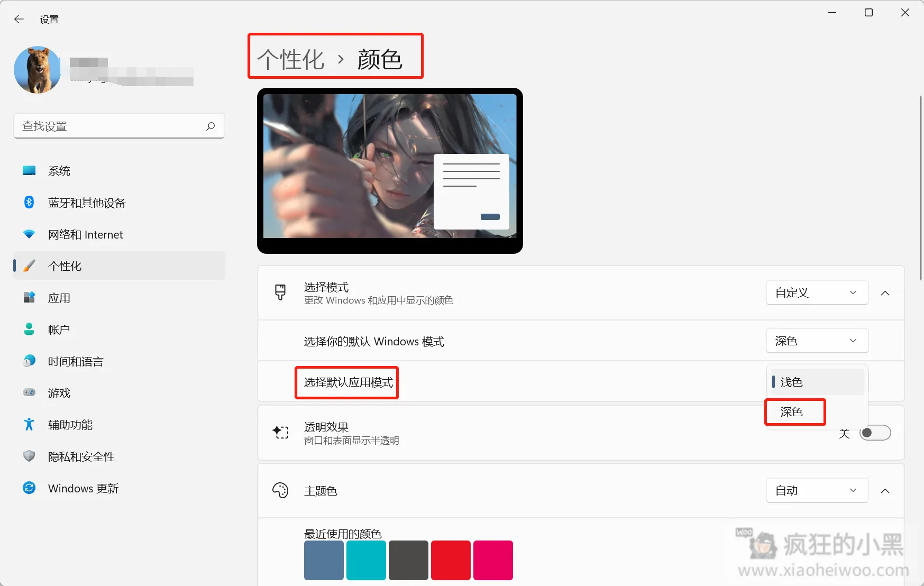
Task: Click the personalization paintbrush icon
Action: pyautogui.click(x=29, y=265)
